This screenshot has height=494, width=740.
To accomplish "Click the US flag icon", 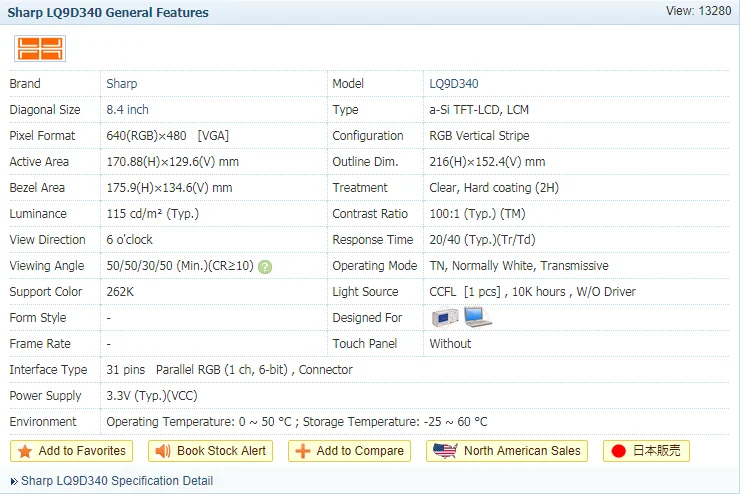I will click(445, 451).
